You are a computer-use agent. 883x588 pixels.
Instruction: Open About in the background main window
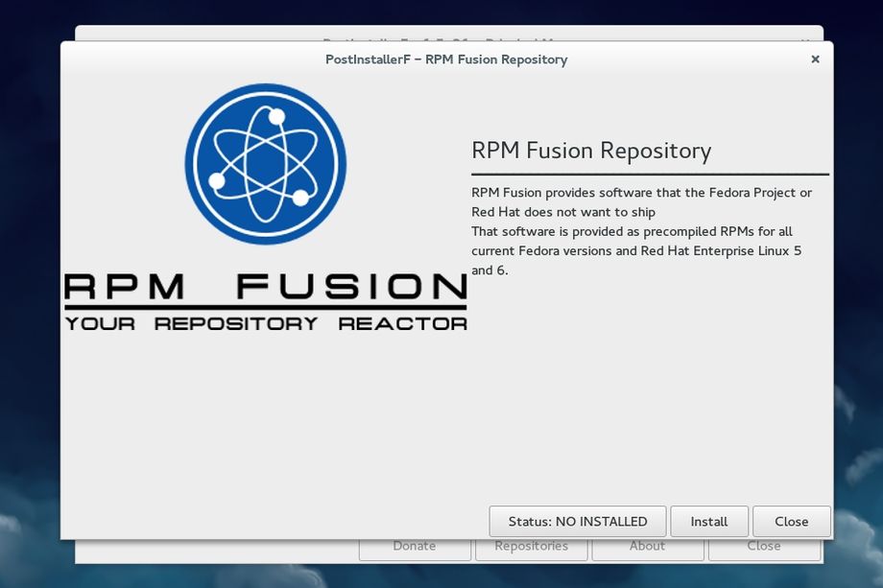point(648,550)
